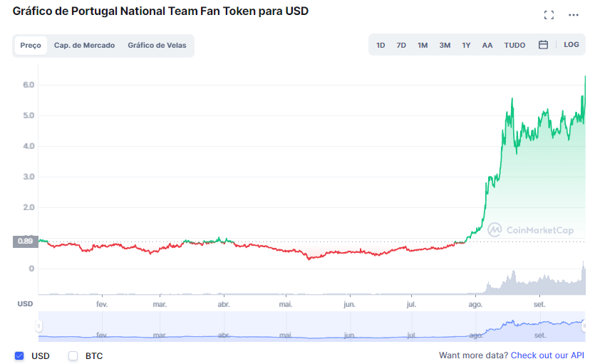Viewport: 595px width, 364px height.
Task: Click the abr. x-axis month label
Action: [224, 304]
